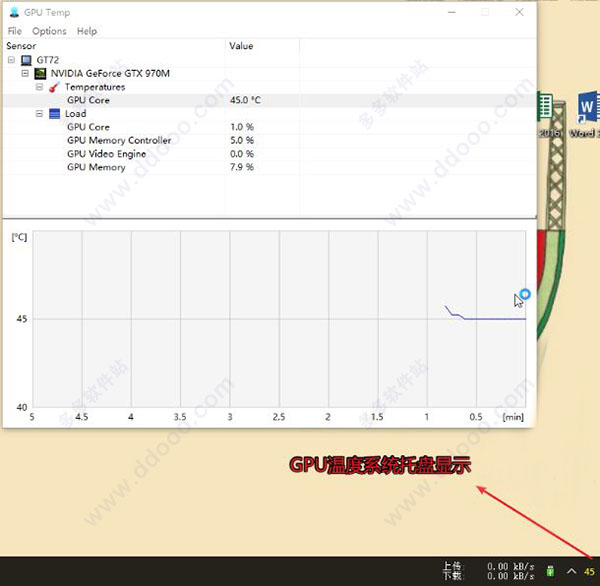The image size is (600, 586).
Task: Open the Word desktop shortcut
Action: coord(587,116)
